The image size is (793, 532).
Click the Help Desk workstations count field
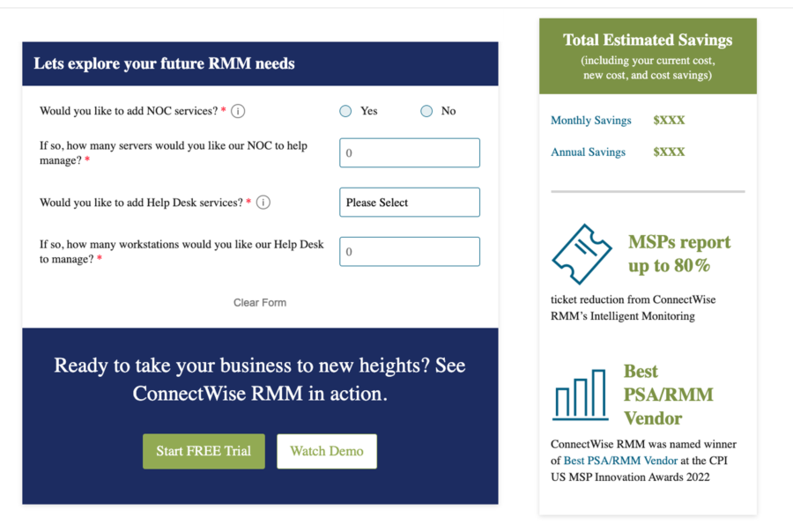tap(410, 252)
